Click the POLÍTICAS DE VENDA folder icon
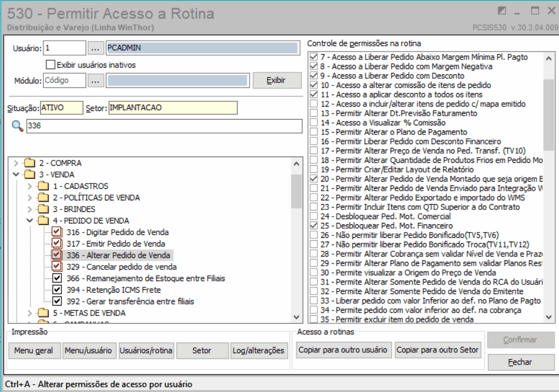The image size is (559, 392). [43, 197]
